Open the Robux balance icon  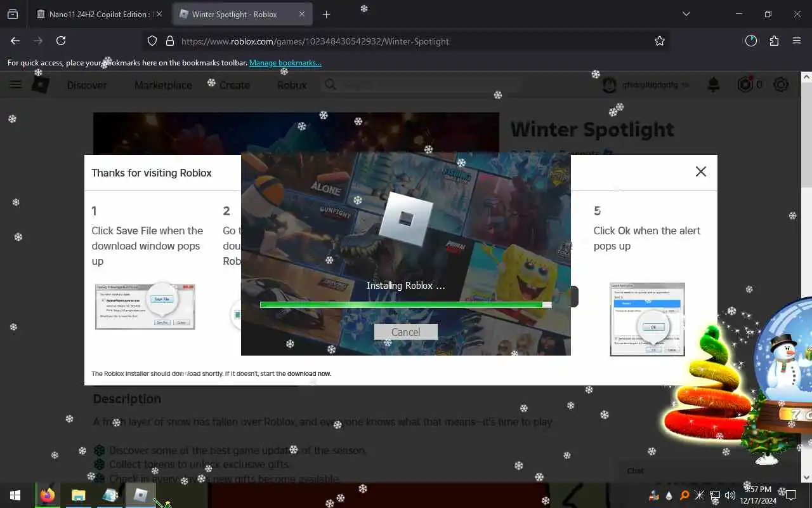tap(745, 84)
